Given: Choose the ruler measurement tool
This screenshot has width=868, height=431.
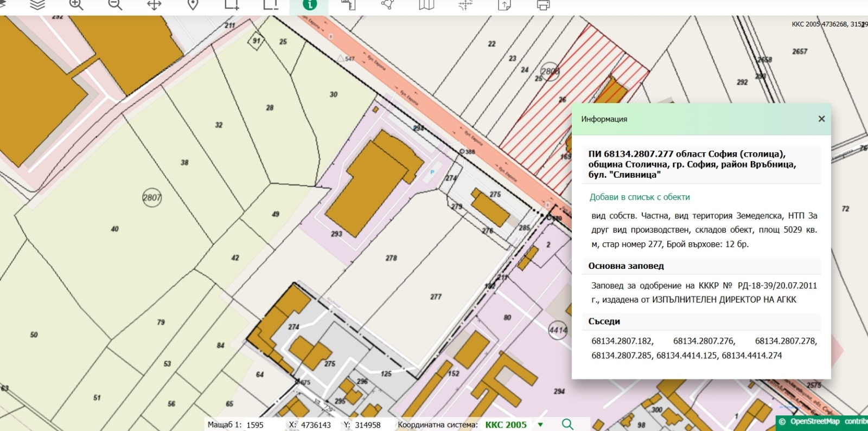Looking at the screenshot, I should click(348, 5).
